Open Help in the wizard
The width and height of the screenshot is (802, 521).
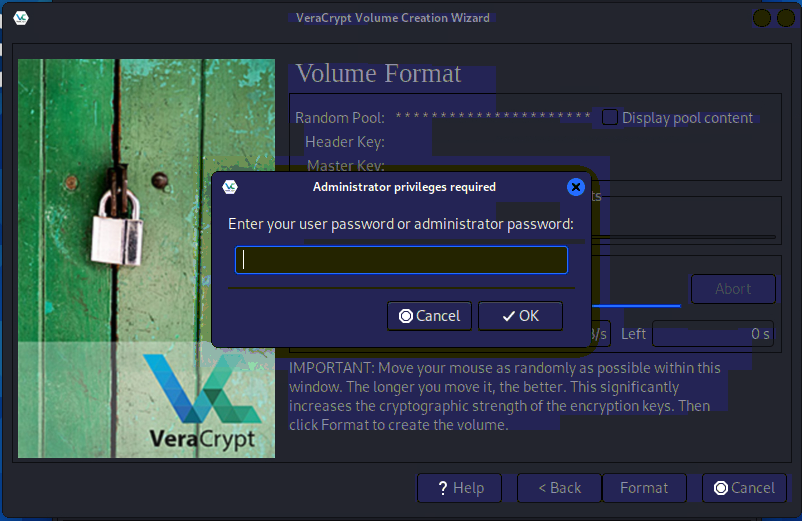click(460, 488)
